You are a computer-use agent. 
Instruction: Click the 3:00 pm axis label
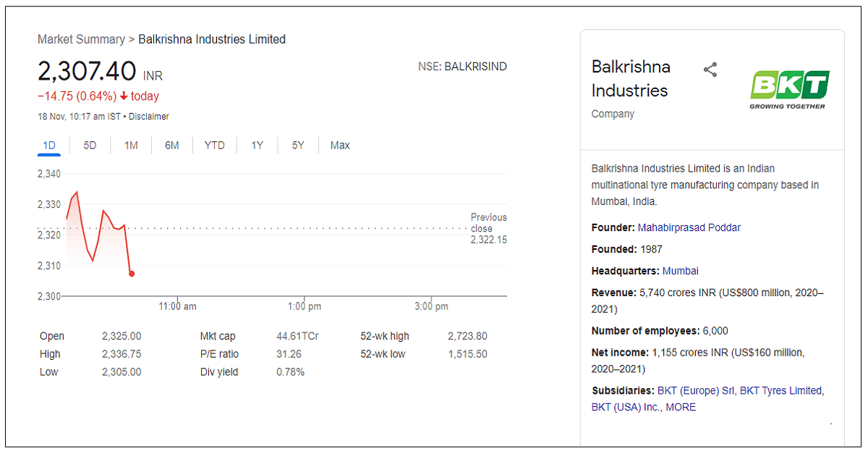432,306
